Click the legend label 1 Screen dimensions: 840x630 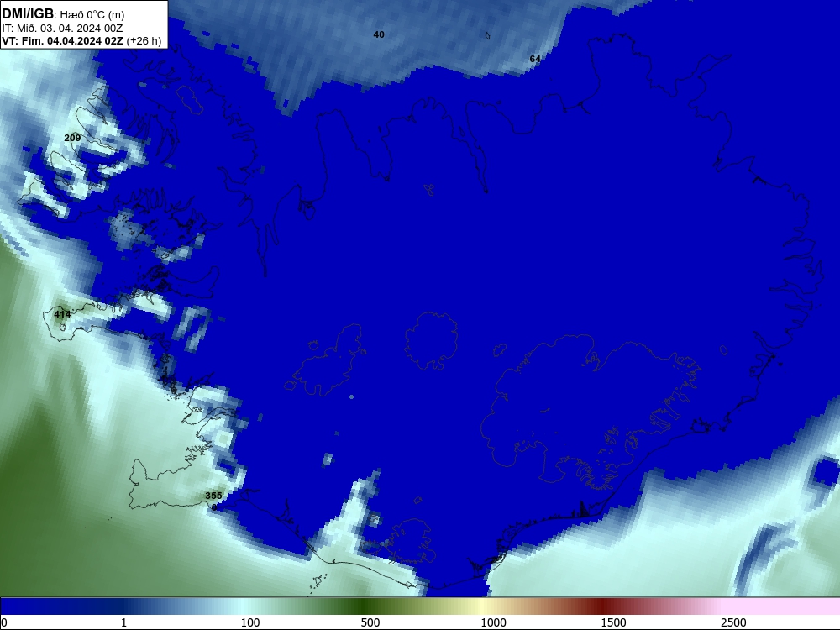tap(123, 622)
